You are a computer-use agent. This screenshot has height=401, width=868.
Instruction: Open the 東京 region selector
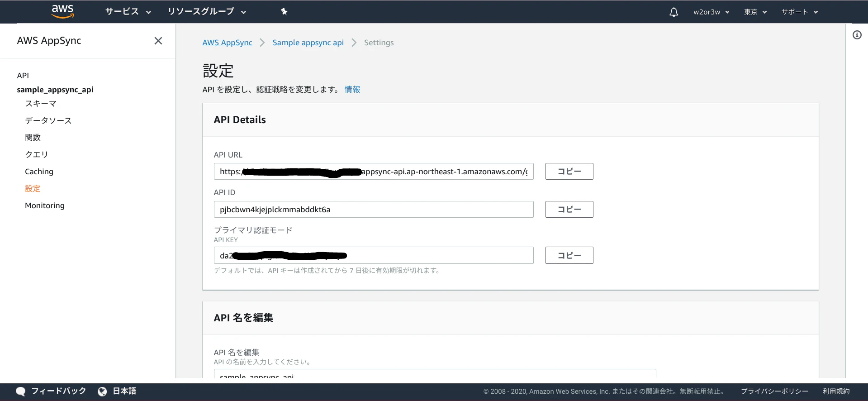coord(755,12)
